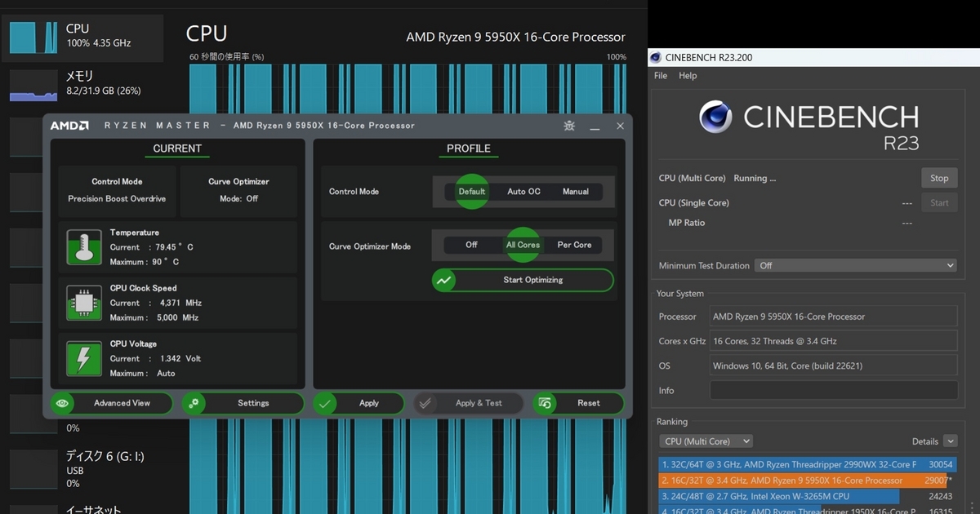Click the CPU entry in Task Manager sidebar

[82, 38]
